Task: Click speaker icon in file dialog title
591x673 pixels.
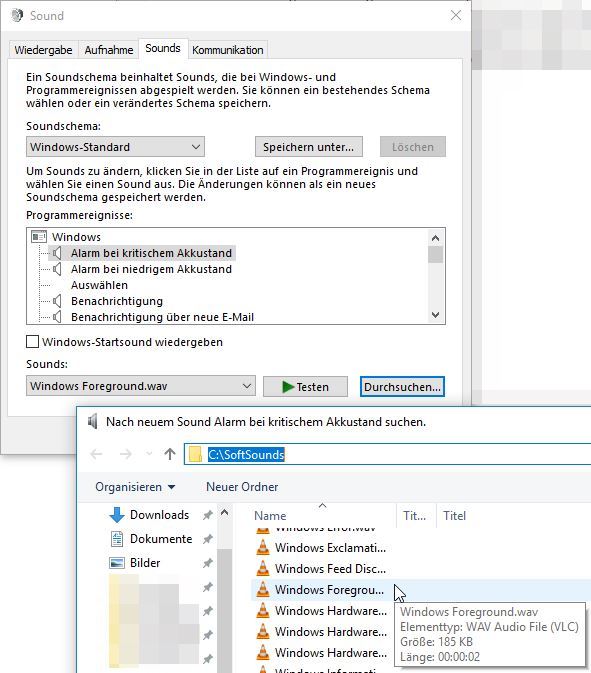Action: [x=93, y=421]
